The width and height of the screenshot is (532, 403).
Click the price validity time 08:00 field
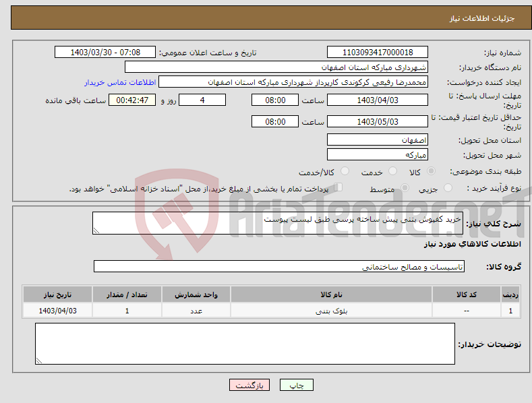pos(275,121)
